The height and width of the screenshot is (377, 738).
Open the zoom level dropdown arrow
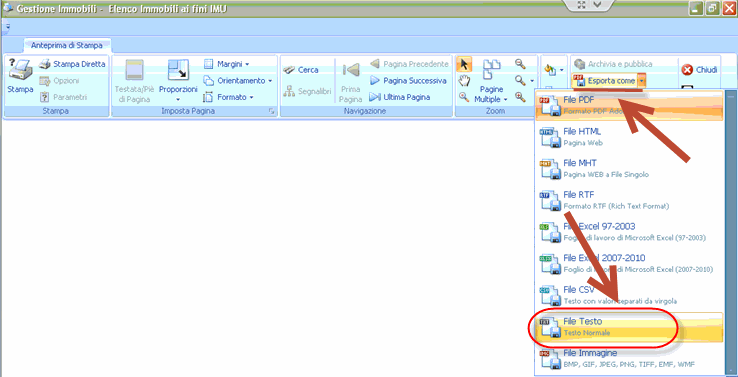point(532,81)
